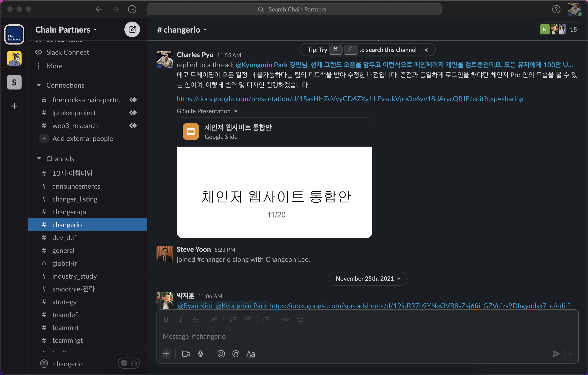Toggle bold formatting in composer
This screenshot has height=375, width=588.
[x=166, y=319]
